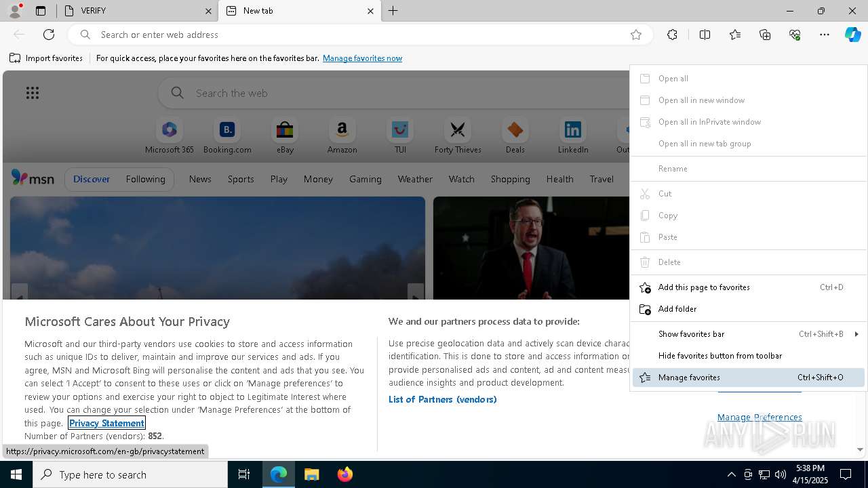868x488 pixels.
Task: Switch to the VERIFY tab
Action: 136,11
